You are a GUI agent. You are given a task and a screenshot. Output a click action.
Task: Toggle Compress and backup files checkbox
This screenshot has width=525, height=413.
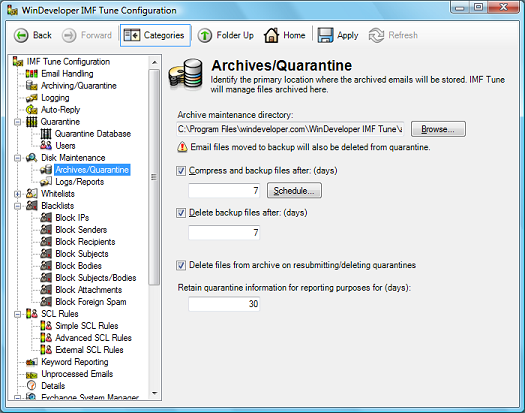181,171
